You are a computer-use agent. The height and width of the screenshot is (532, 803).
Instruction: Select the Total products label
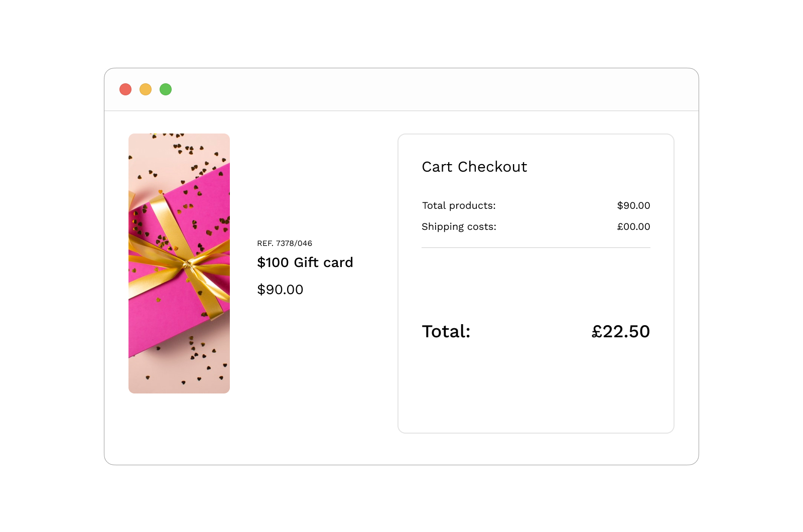pos(459,205)
